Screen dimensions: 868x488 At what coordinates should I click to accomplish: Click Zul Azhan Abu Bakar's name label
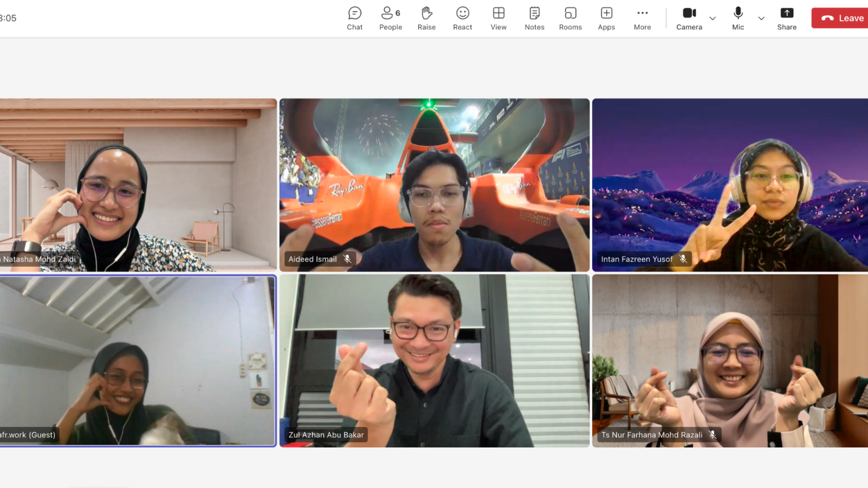click(325, 434)
